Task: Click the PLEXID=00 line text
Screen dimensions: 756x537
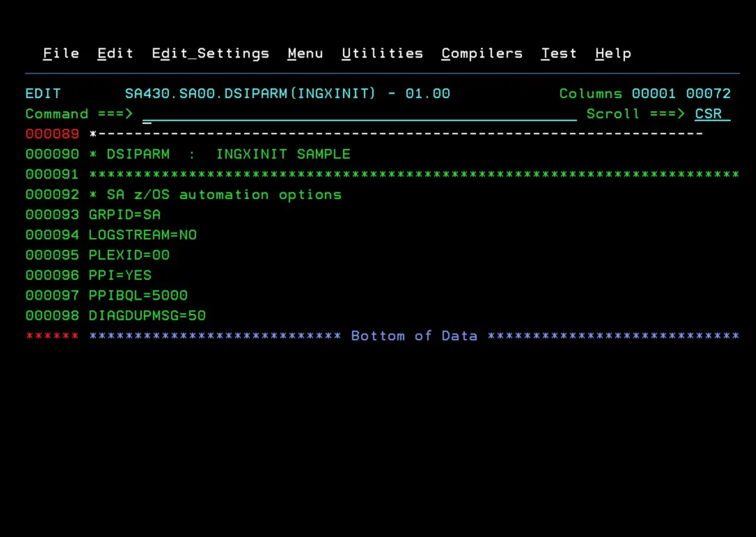Action: point(129,256)
